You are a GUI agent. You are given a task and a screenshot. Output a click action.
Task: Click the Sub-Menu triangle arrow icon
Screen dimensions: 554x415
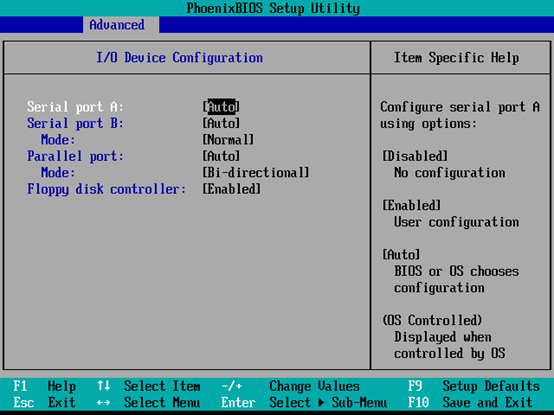click(321, 402)
